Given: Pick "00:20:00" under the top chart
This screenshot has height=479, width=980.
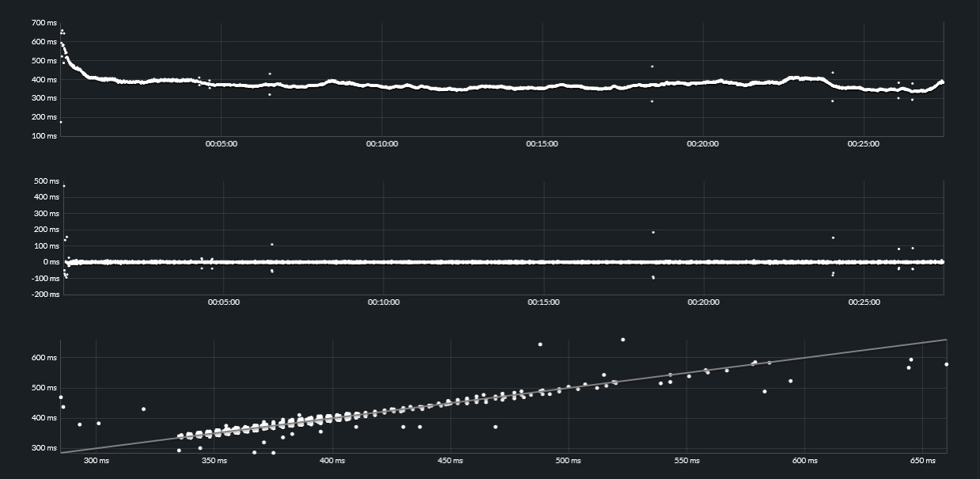Looking at the screenshot, I should (x=702, y=144).
